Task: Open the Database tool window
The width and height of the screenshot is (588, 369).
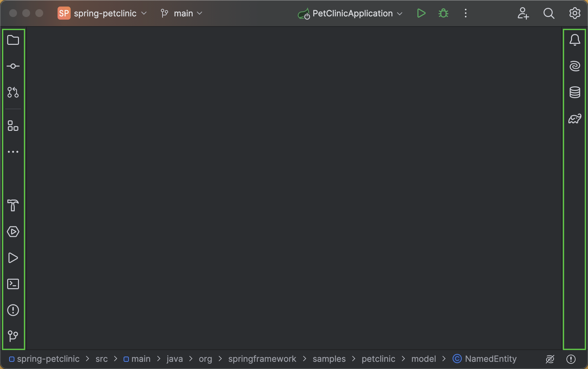Action: (x=575, y=92)
